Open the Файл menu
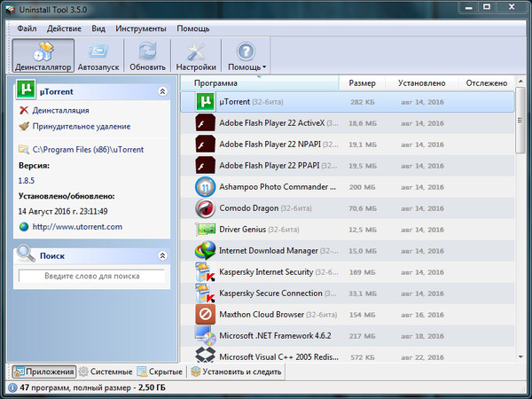The image size is (532, 399). (27, 28)
